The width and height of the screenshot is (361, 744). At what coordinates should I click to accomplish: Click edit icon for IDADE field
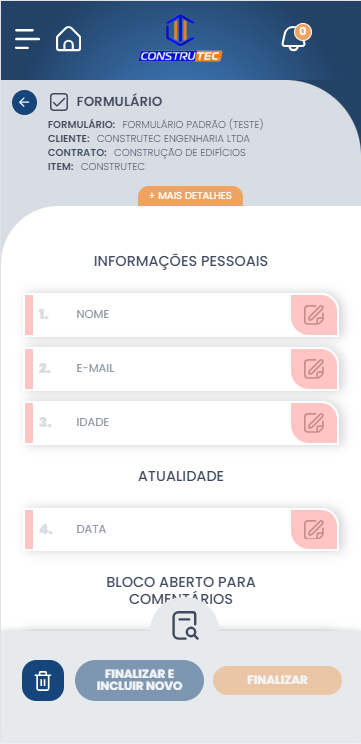click(x=314, y=423)
